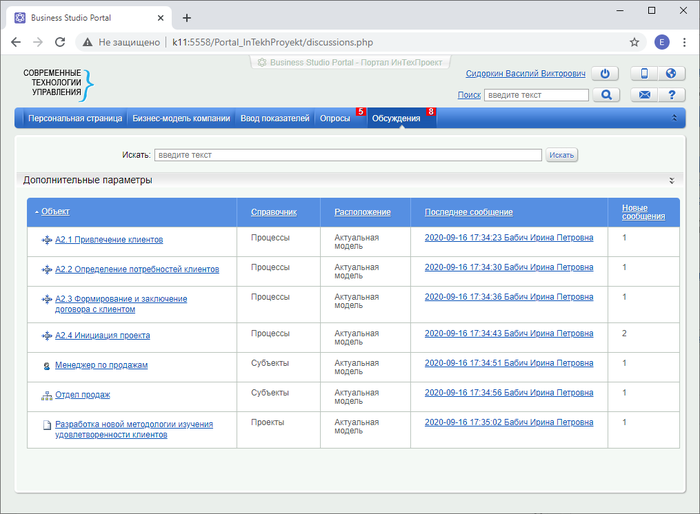Reload the page in the browser
700x514 pixels.
click(60, 43)
